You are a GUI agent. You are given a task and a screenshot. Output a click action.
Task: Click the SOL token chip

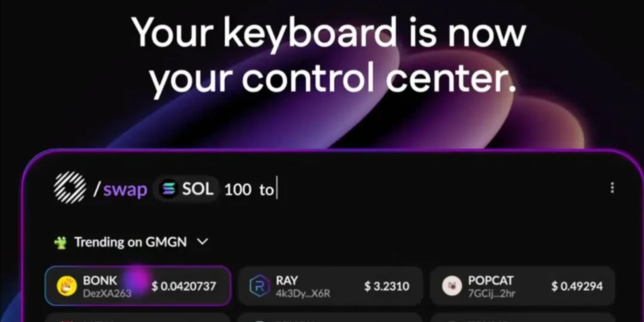(x=186, y=189)
